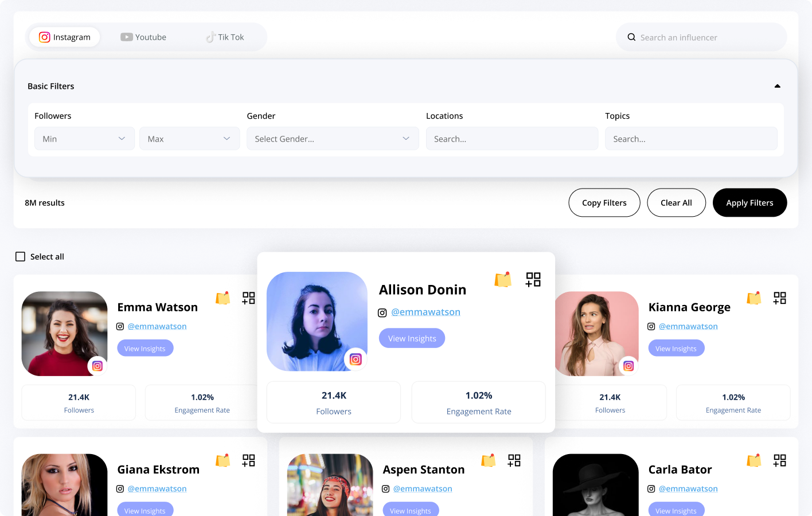Open Carla Bator's @emmawatson handle link

688,488
